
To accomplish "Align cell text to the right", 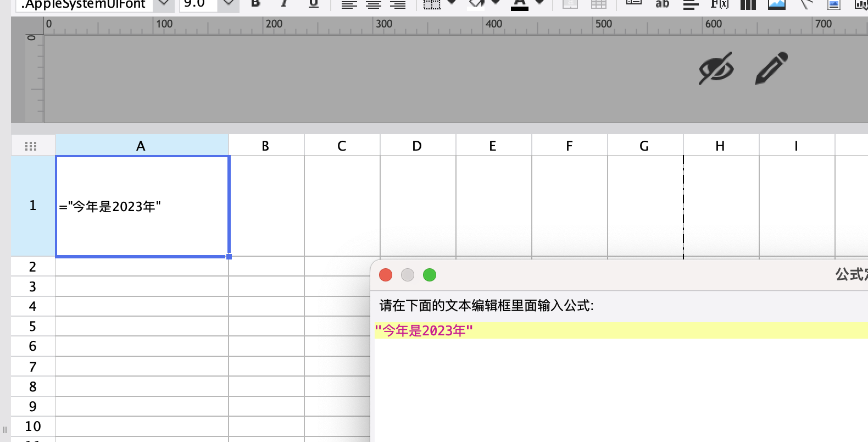I will (397, 4).
